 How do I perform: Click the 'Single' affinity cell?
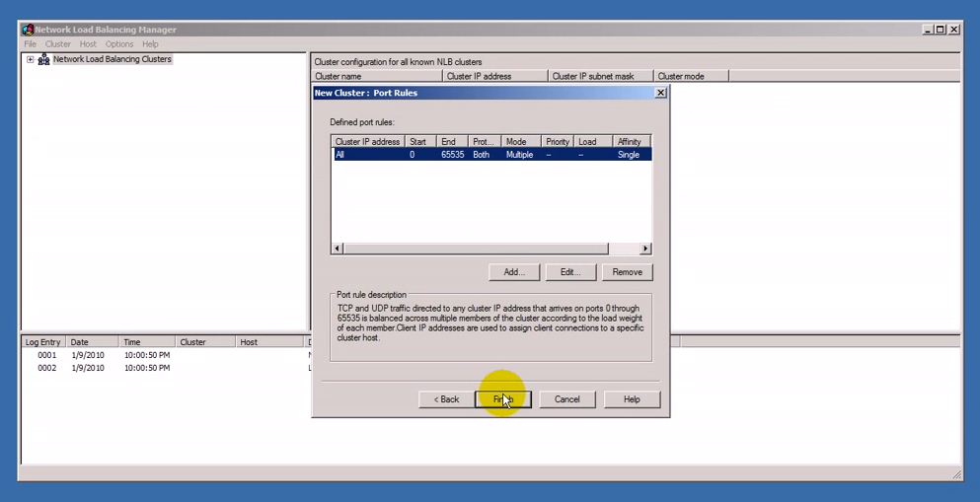pyautogui.click(x=628, y=155)
